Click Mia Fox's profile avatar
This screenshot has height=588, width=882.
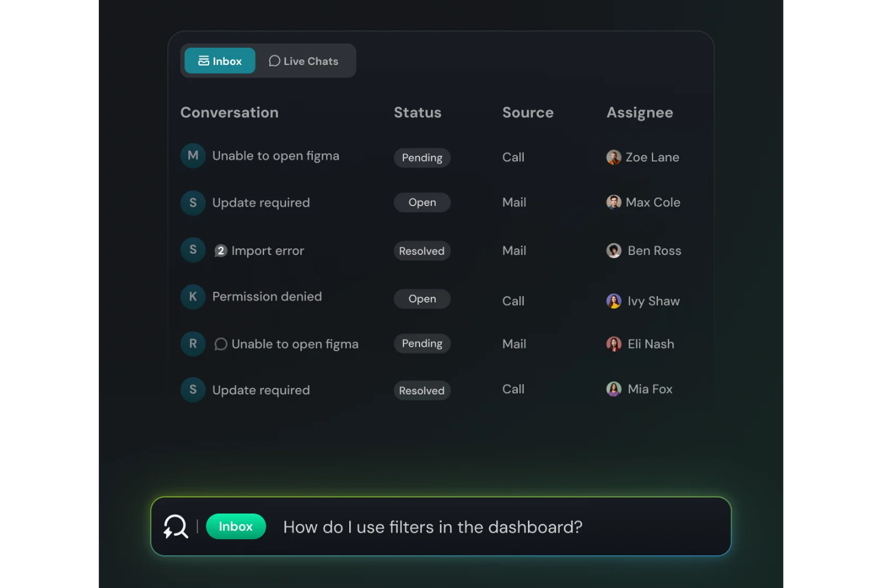tap(614, 389)
